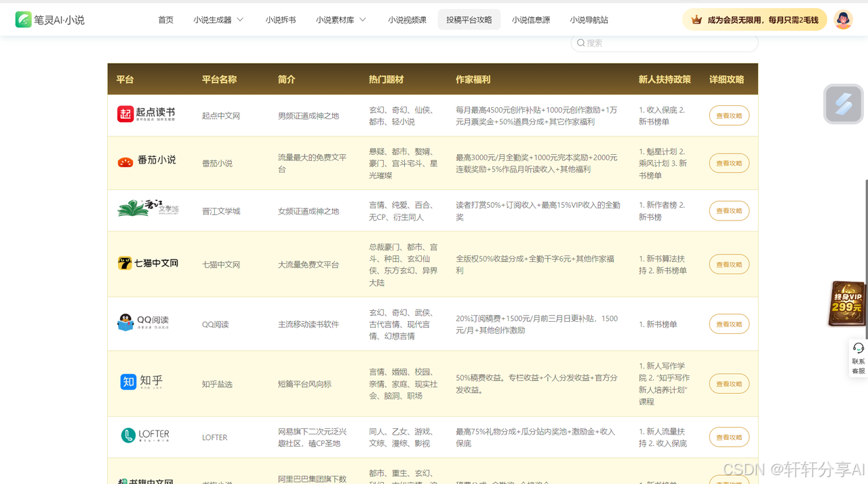
Task: Open the 小说拆书 nav item
Action: pos(281,20)
